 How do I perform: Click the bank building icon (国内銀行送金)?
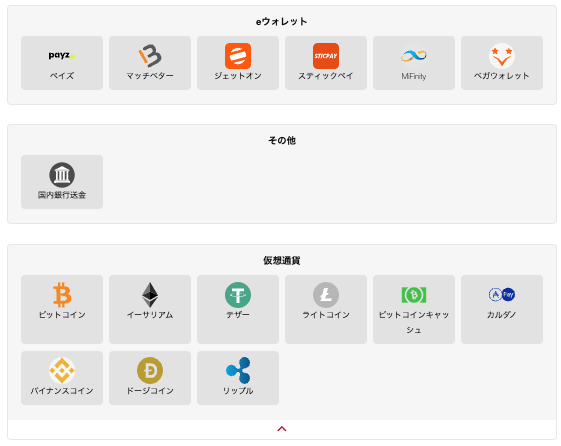[x=62, y=175]
